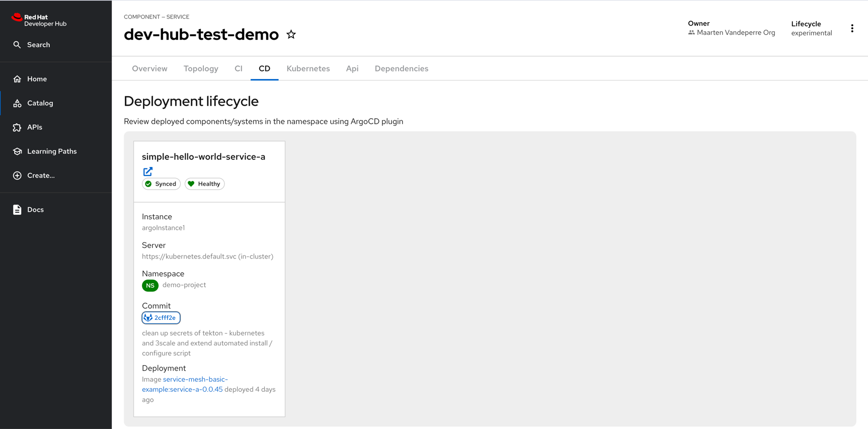Viewport: 868px width, 429px height.
Task: Click the Red Hat Developer Hub logo
Action: [x=39, y=20]
